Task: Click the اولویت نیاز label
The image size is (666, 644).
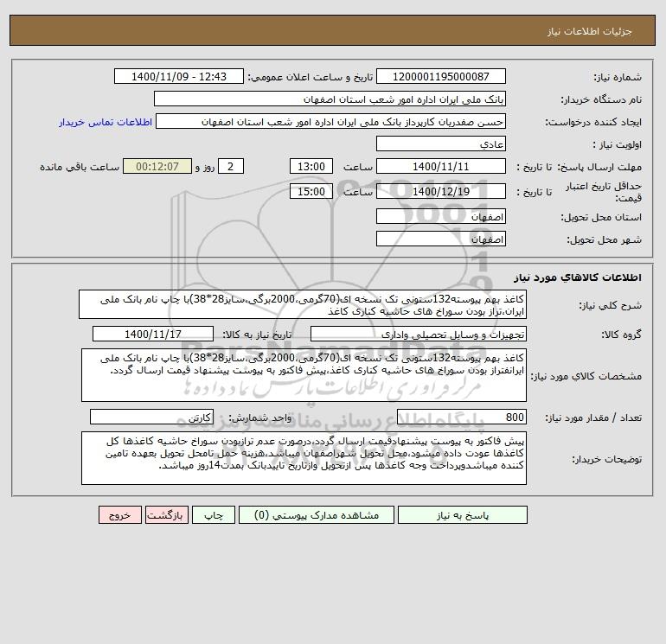Action: point(618,144)
